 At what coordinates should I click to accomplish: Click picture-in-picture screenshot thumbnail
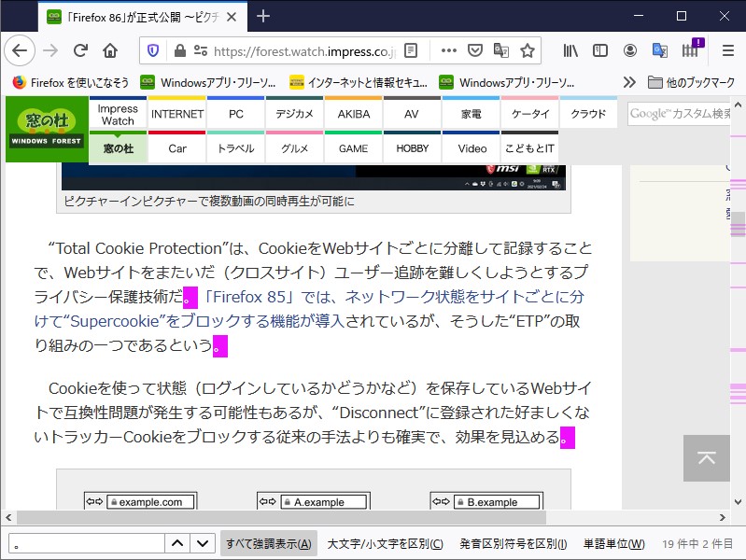pos(314,177)
